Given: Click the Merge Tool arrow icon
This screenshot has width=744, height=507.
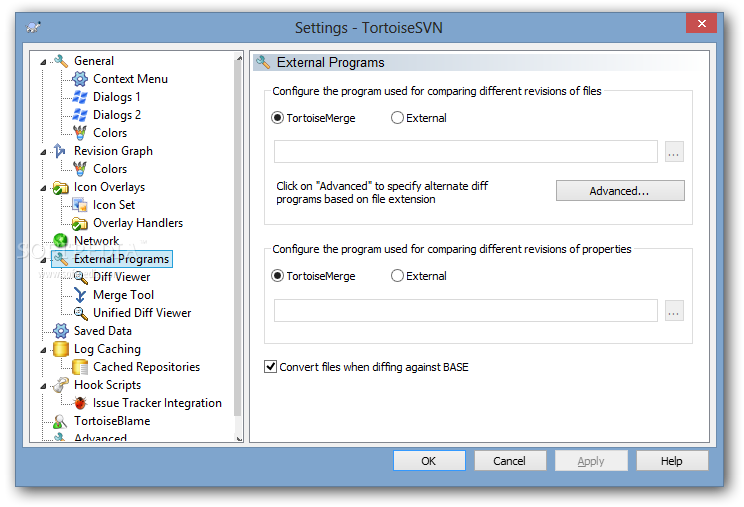Looking at the screenshot, I should coord(80,295).
